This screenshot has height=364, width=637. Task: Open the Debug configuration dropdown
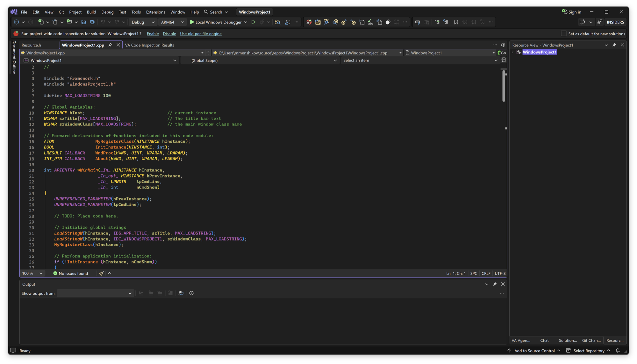[143, 22]
